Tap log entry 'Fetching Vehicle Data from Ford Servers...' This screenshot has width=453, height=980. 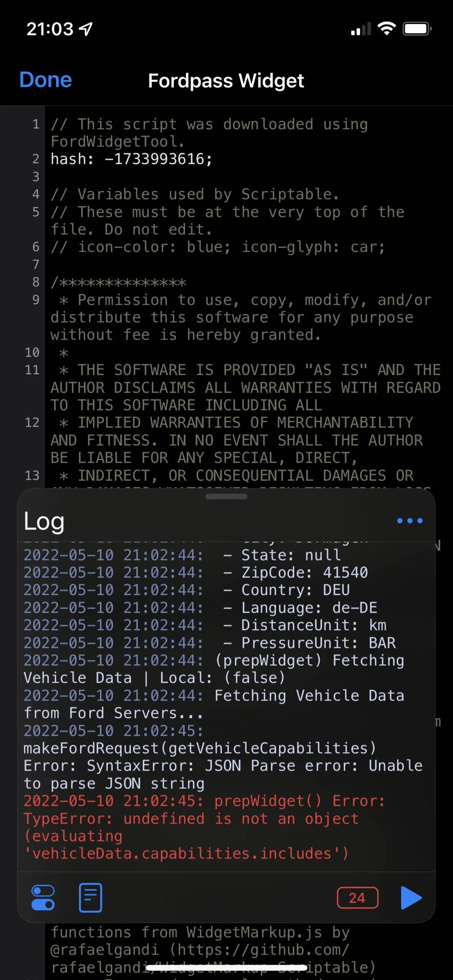(x=214, y=704)
